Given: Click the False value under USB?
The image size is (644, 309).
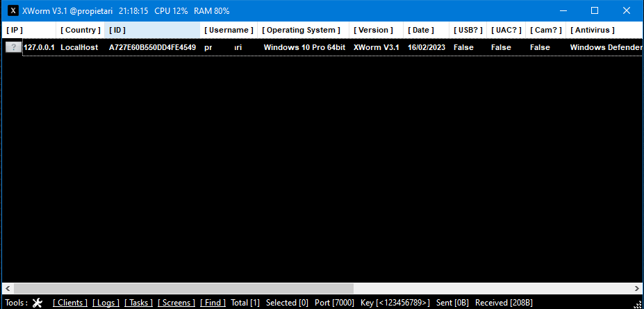Looking at the screenshot, I should point(463,48).
